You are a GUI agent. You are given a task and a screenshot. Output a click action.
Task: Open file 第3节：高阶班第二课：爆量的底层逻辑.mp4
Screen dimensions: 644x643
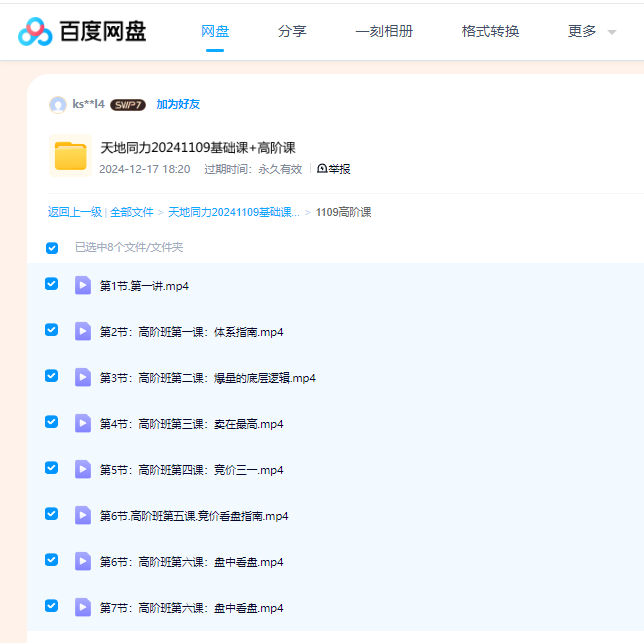(208, 378)
